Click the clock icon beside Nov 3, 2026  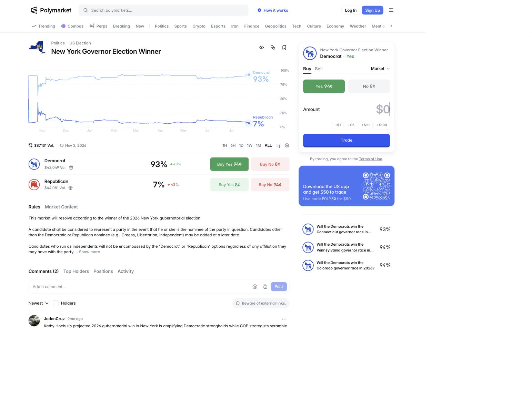[x=62, y=145]
